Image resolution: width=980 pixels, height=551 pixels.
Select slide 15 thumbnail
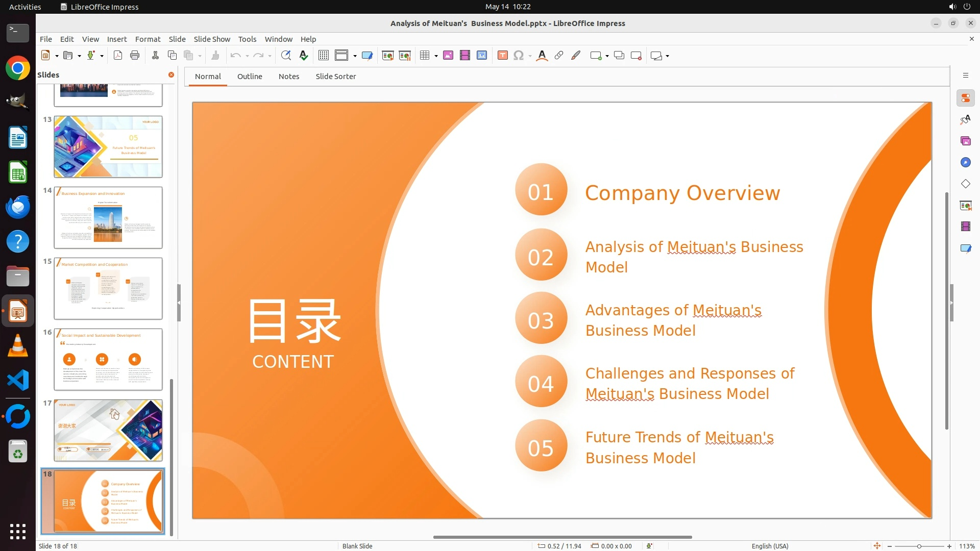108,288
